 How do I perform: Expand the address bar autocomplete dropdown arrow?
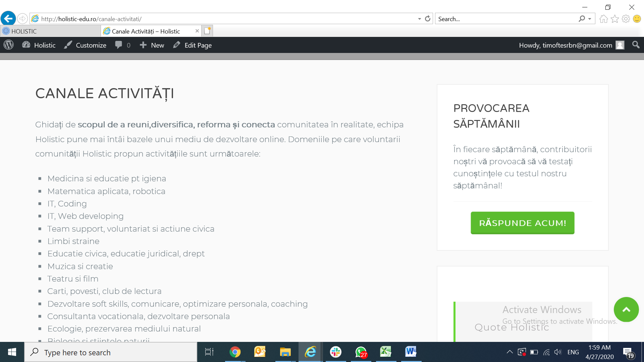(x=419, y=19)
